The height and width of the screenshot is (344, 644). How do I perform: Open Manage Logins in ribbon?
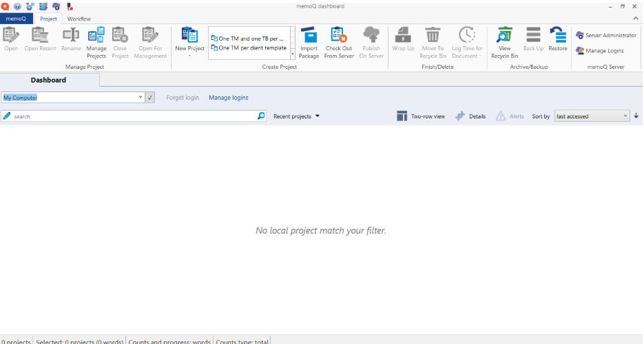[x=600, y=51]
